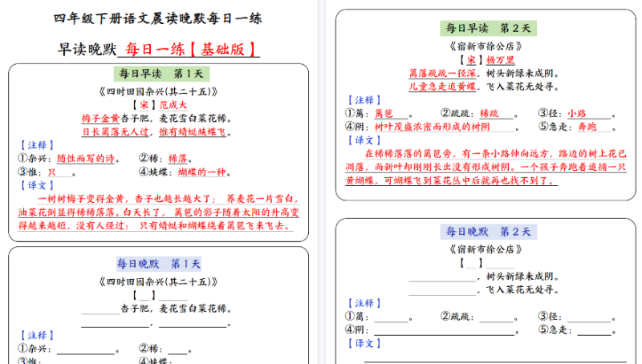This screenshot has height=364, width=642.
Task: Select the red author name 范成大
Action: 173,105
